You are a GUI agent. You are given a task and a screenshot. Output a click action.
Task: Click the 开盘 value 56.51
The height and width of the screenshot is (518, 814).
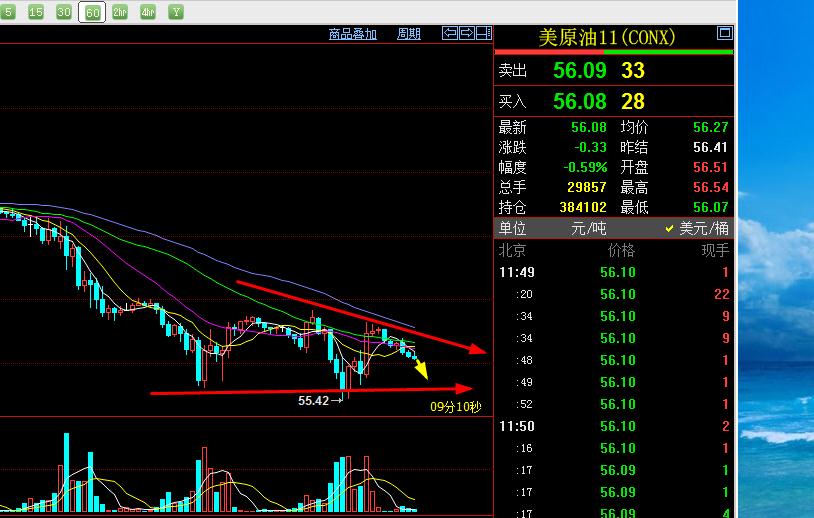(711, 168)
